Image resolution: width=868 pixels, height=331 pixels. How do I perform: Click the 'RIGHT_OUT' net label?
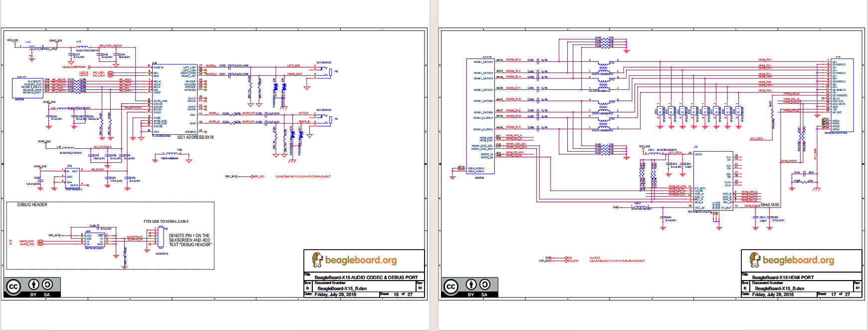pos(294,74)
